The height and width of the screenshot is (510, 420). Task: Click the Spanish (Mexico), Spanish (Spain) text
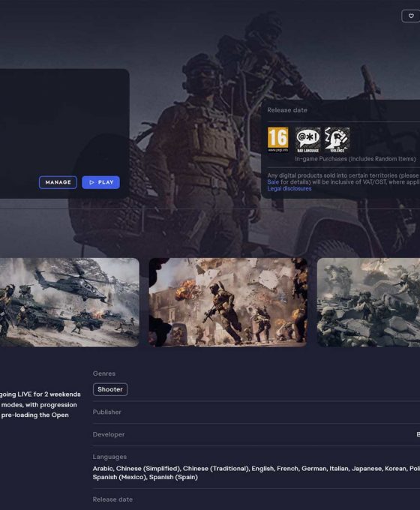click(145, 477)
